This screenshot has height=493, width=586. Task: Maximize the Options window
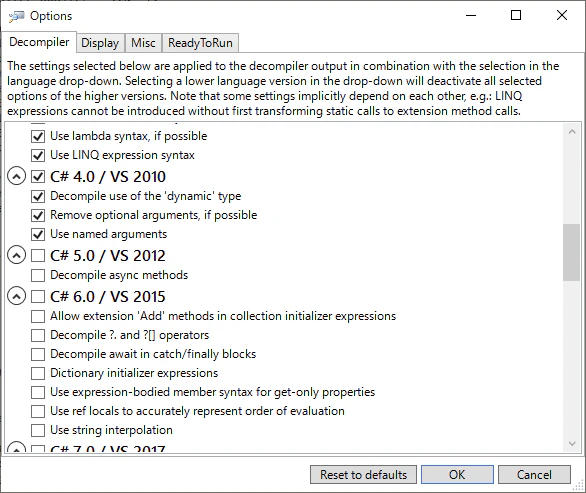[516, 15]
